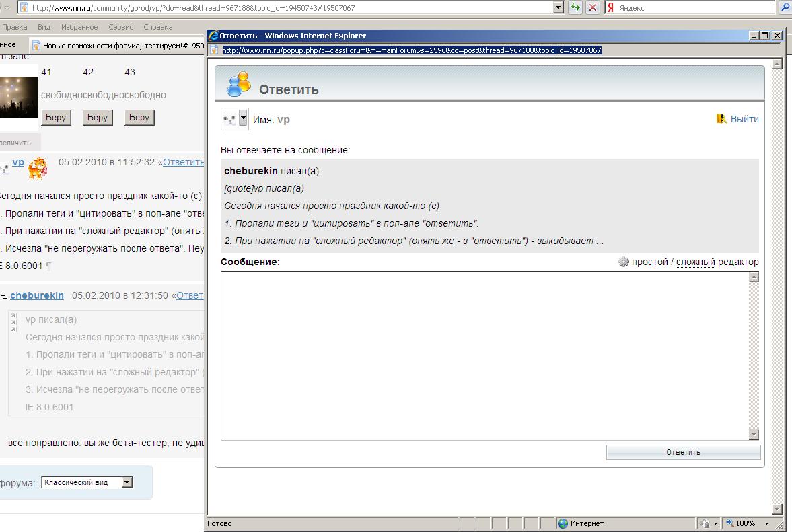Click Ответить link on cheburekin's post

click(x=190, y=295)
